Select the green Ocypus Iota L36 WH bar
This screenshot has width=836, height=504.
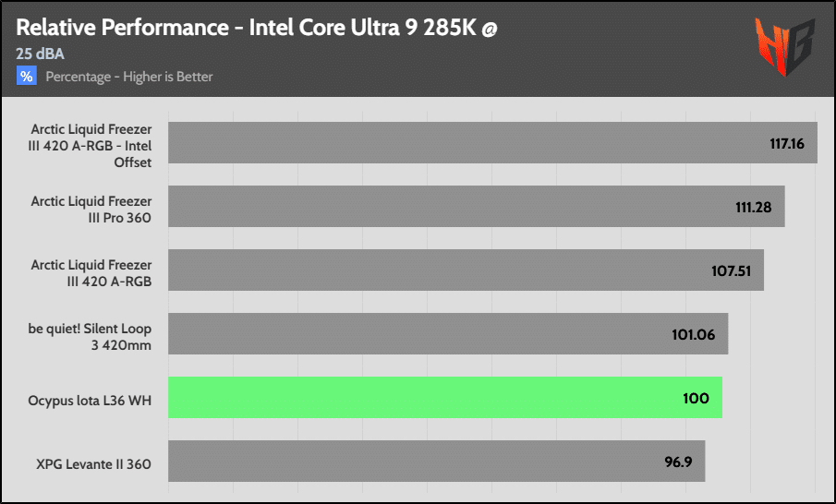[x=445, y=398]
